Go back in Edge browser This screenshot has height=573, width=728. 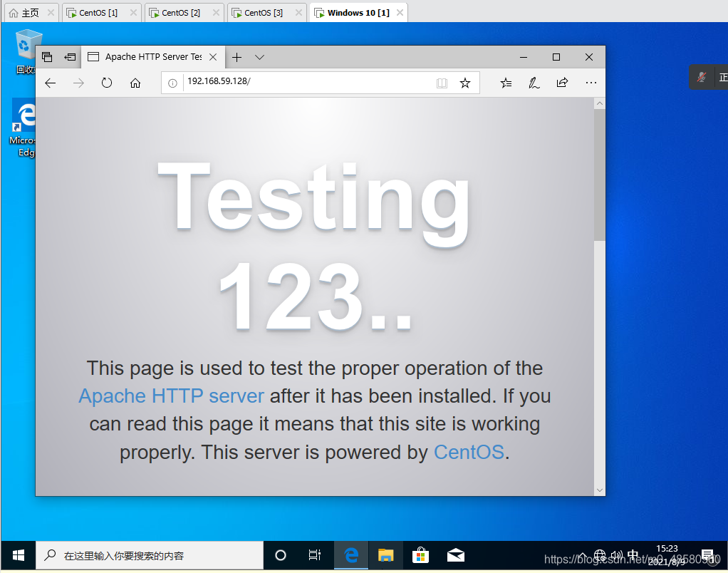coord(50,83)
